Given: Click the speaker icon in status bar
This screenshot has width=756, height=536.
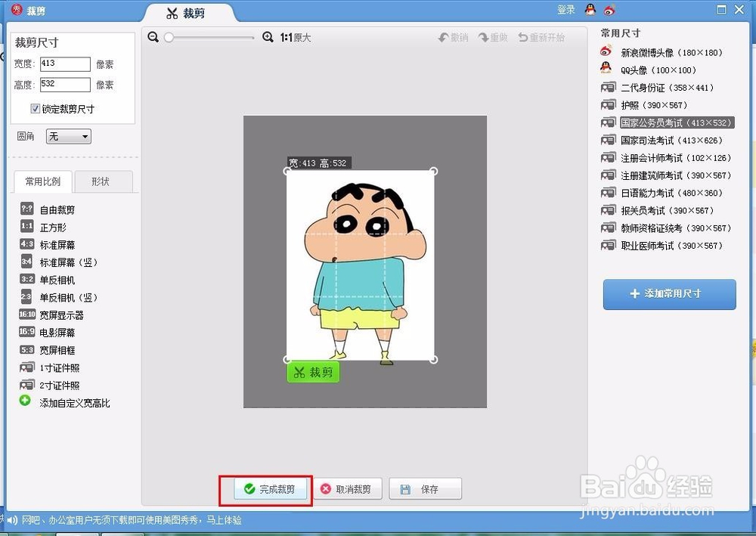Looking at the screenshot, I should point(13,520).
